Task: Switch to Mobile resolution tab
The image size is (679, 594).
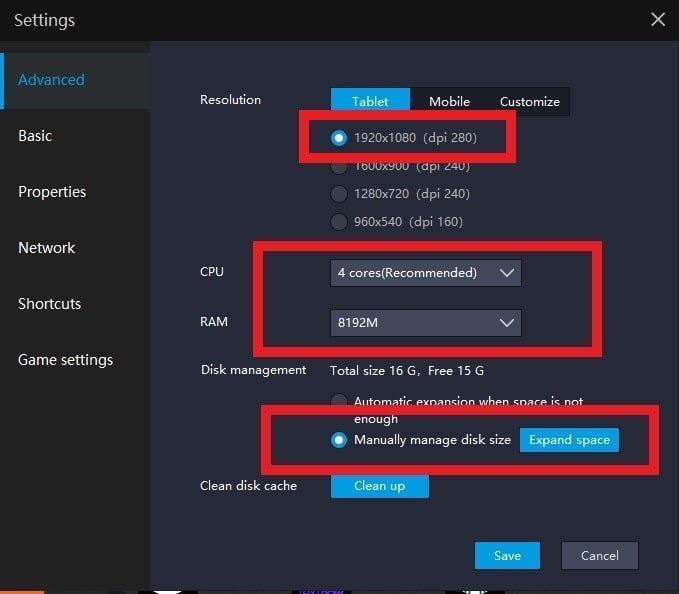Action: coord(449,101)
